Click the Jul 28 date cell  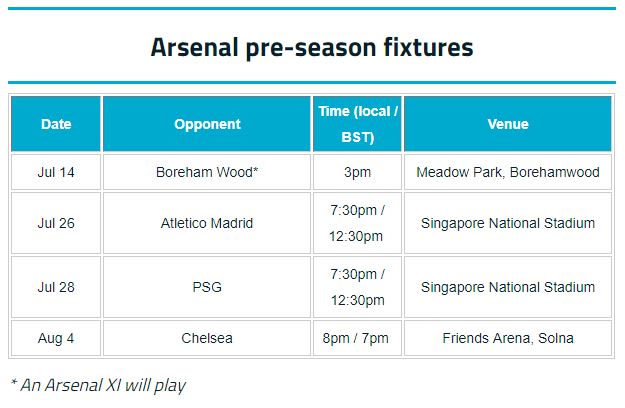point(56,287)
